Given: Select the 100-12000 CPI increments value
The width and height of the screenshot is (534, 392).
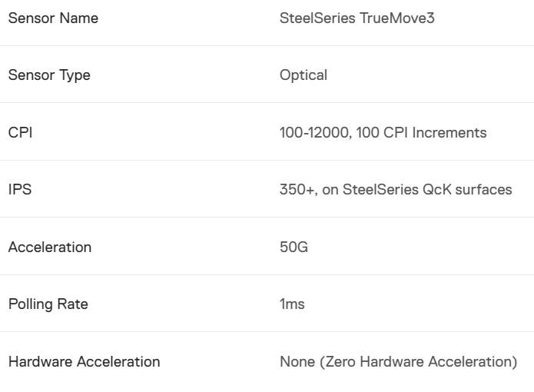Looking at the screenshot, I should click(x=383, y=132).
